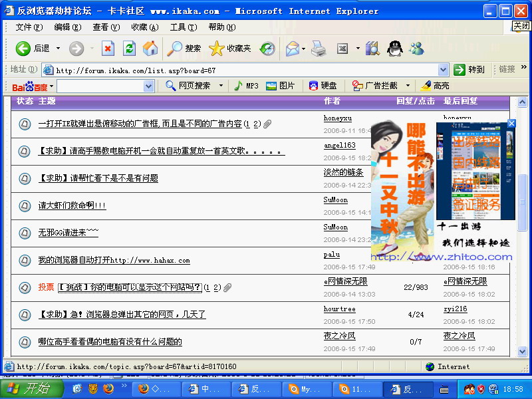532x399 pixels.
Task: Open 【求助】请帮忙看下是不是有问题 topic
Action: pos(98,178)
